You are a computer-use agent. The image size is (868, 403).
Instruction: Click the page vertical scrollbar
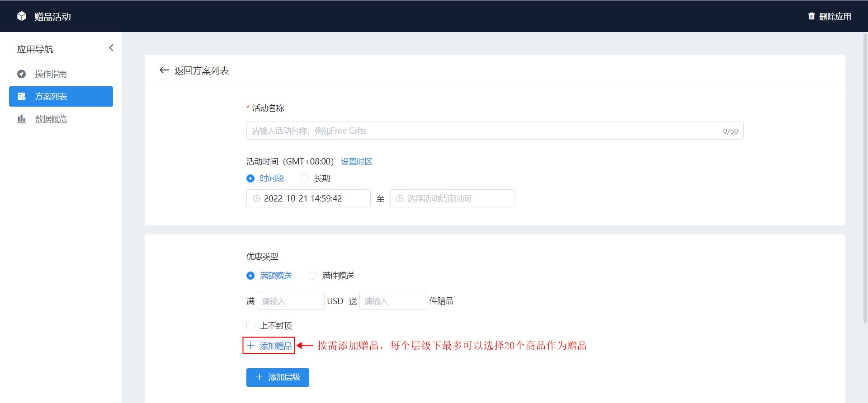(865, 178)
